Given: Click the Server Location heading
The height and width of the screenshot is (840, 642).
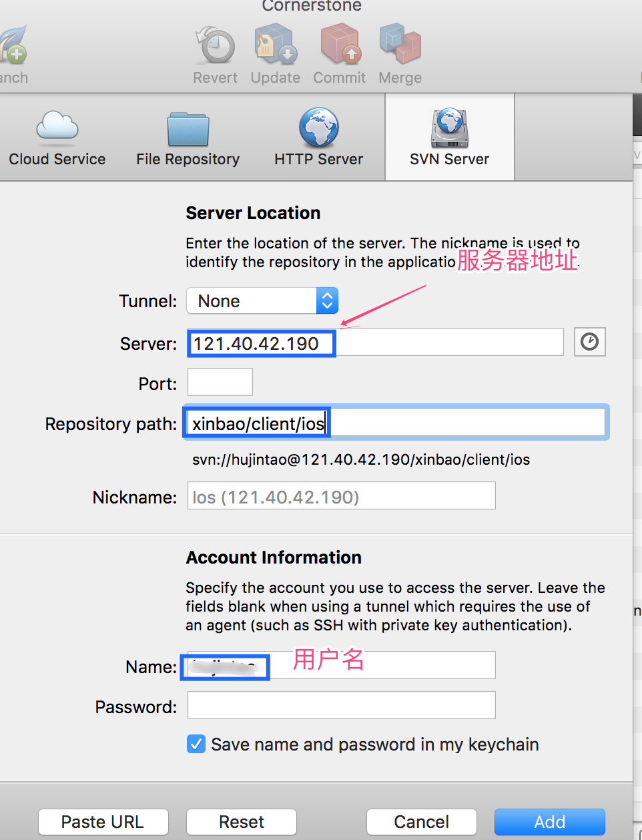Looking at the screenshot, I should tap(253, 213).
